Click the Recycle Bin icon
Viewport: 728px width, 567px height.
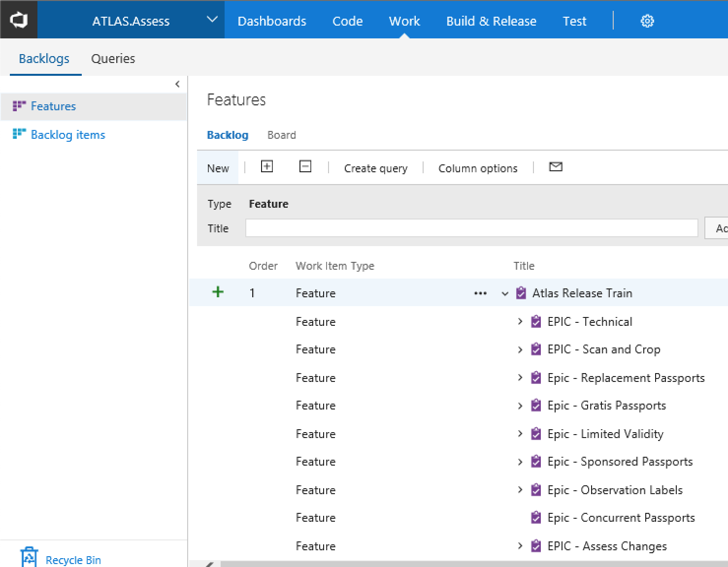tap(29, 557)
